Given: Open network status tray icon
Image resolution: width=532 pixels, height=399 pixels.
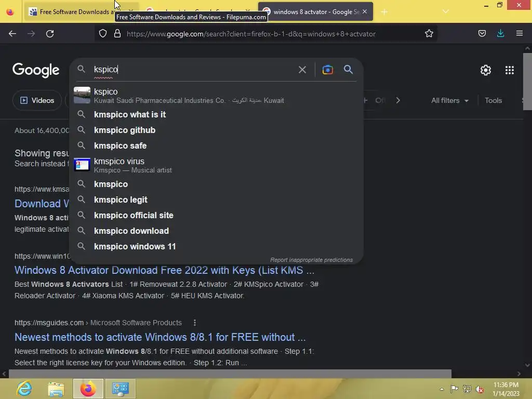Looking at the screenshot, I should (467, 389).
